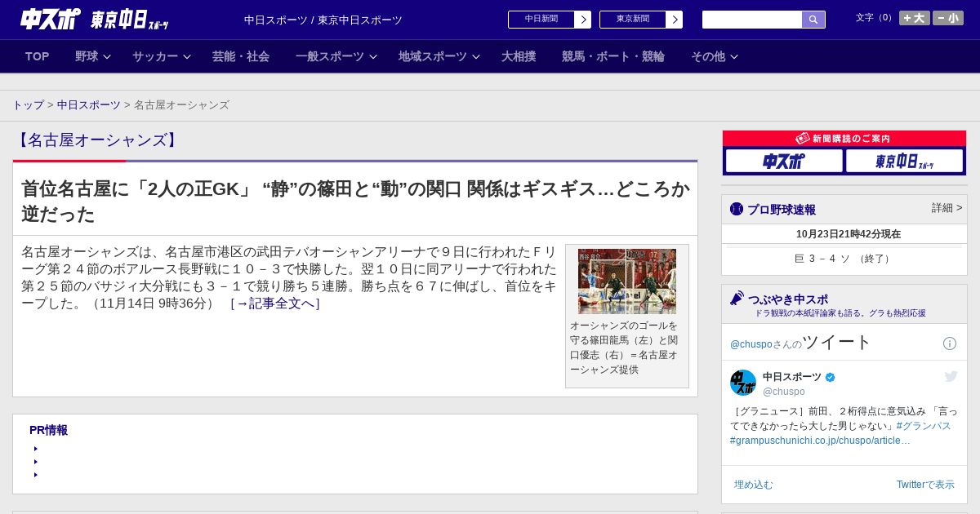Click the 中日スポーツ Twitter avatar
This screenshot has height=514, width=980.
tap(743, 383)
